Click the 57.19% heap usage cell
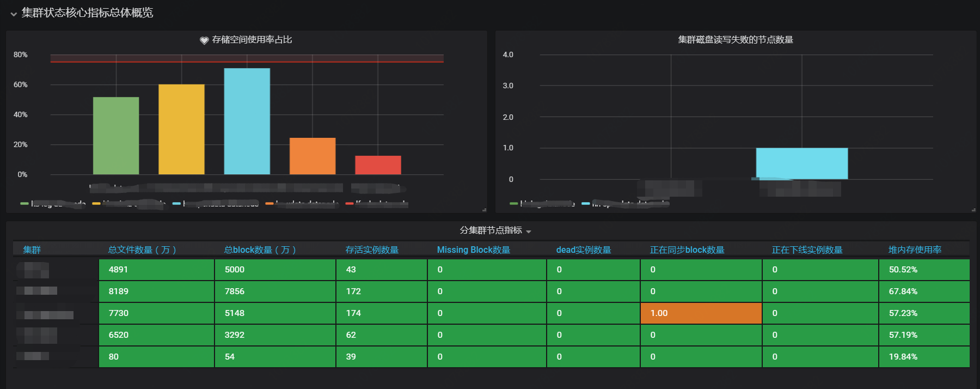The height and width of the screenshot is (389, 980). (924, 335)
